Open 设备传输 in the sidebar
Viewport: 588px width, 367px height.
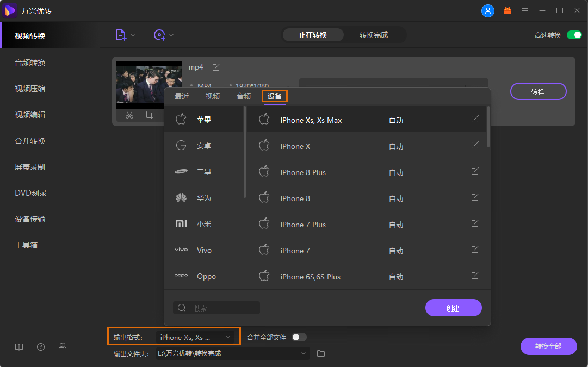tap(30, 219)
